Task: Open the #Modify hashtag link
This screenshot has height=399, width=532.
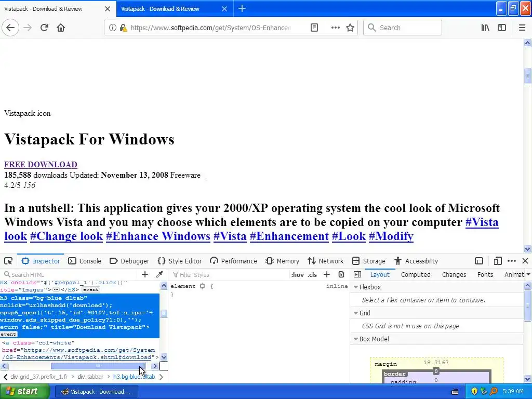Action: (391, 236)
